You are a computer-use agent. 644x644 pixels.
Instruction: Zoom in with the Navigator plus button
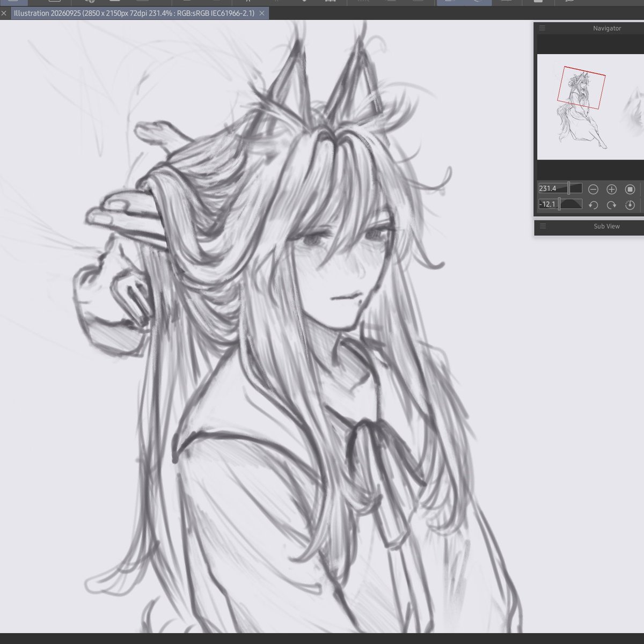pos(611,189)
